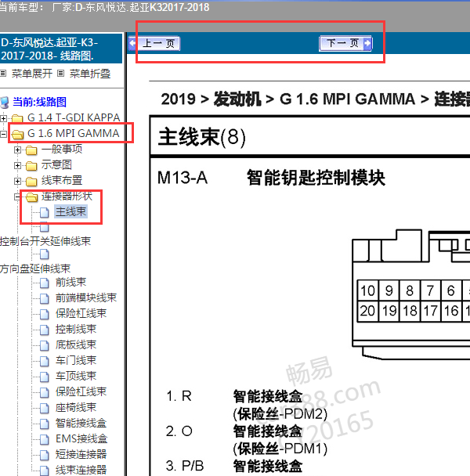Open the 智能接线盒 page

(81, 424)
